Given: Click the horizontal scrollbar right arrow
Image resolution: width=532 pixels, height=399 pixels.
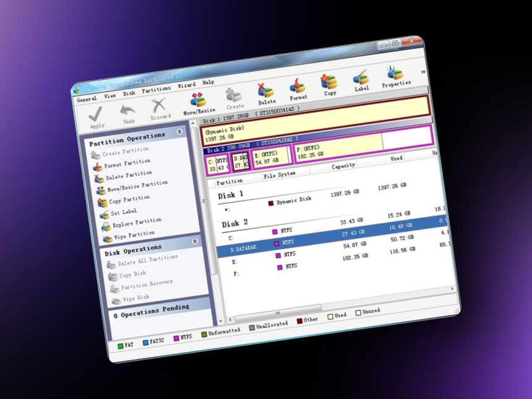Looking at the screenshot, I should click(452, 288).
